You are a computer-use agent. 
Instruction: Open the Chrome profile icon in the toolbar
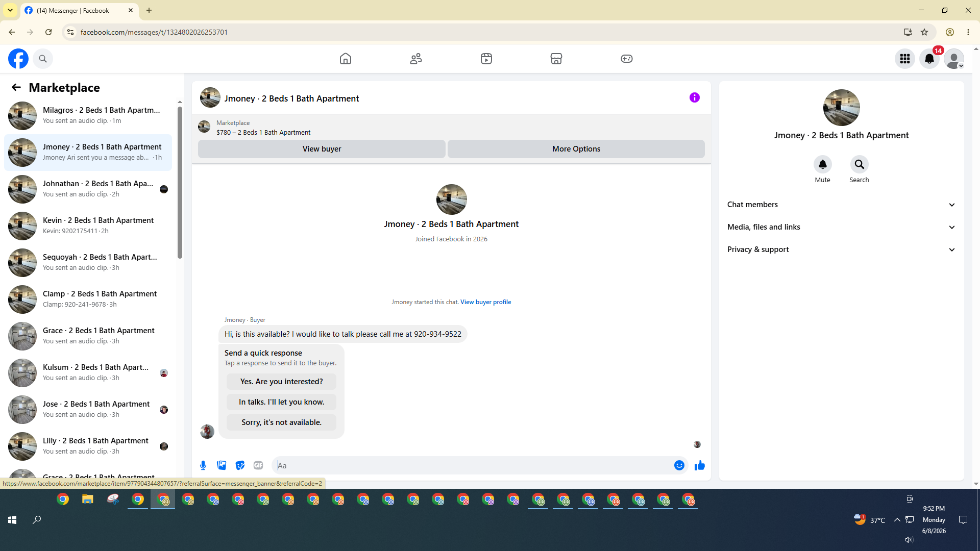pos(950,32)
